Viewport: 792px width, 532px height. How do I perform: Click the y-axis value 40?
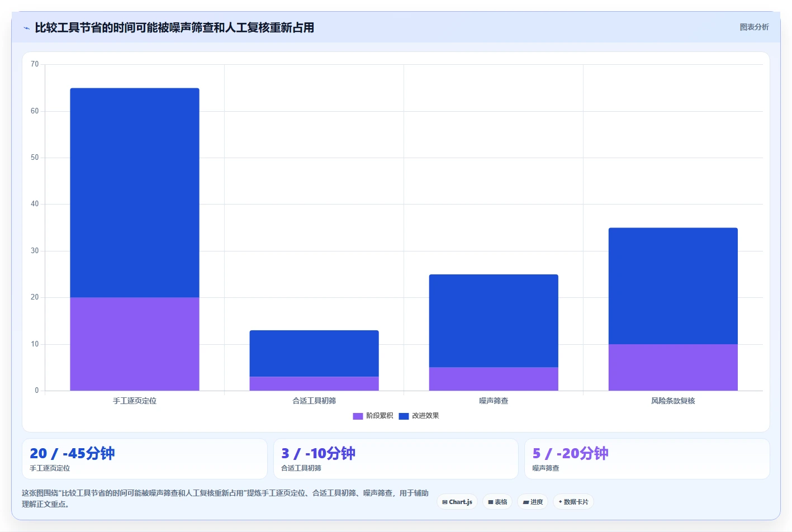click(x=35, y=204)
